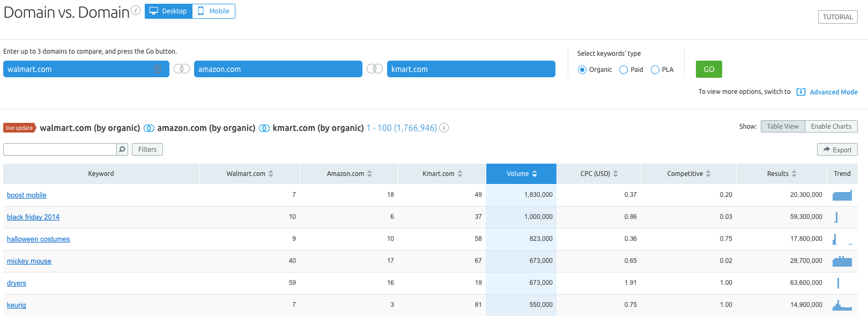Select Table View

(x=783, y=127)
